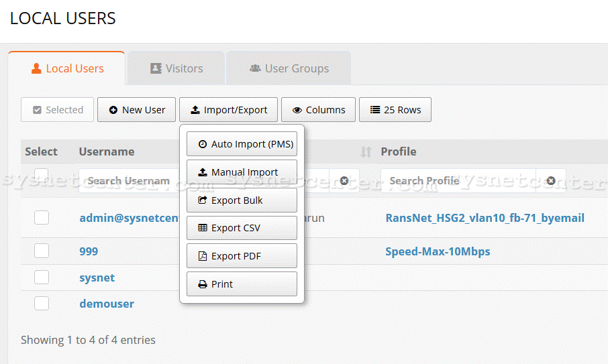This screenshot has height=364, width=608.
Task: Open user admin@sysnetcenter link
Action: pos(130,218)
